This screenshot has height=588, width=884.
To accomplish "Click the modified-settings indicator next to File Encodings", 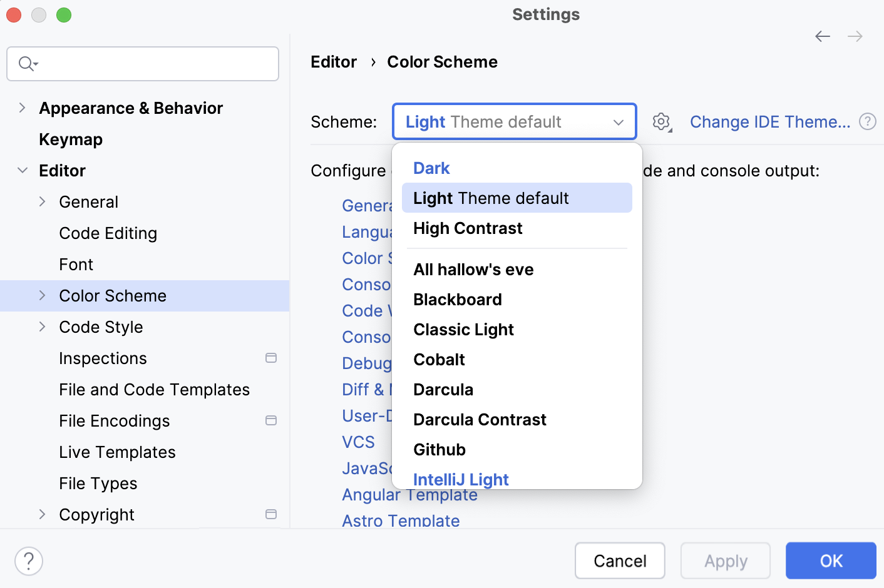I will click(x=271, y=420).
